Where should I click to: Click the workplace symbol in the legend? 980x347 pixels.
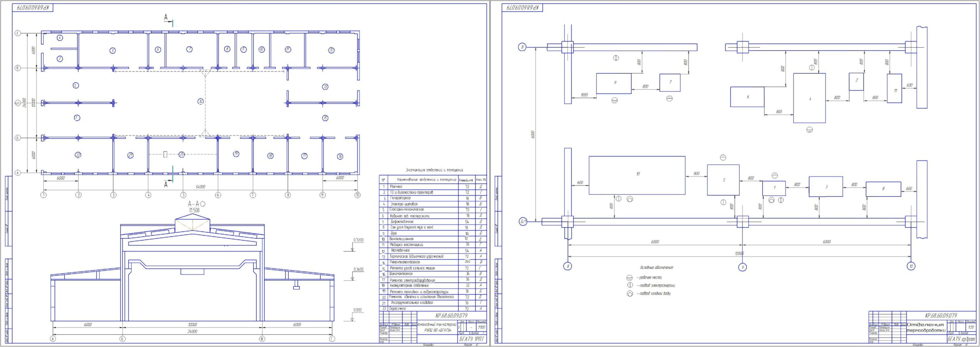[x=629, y=278]
